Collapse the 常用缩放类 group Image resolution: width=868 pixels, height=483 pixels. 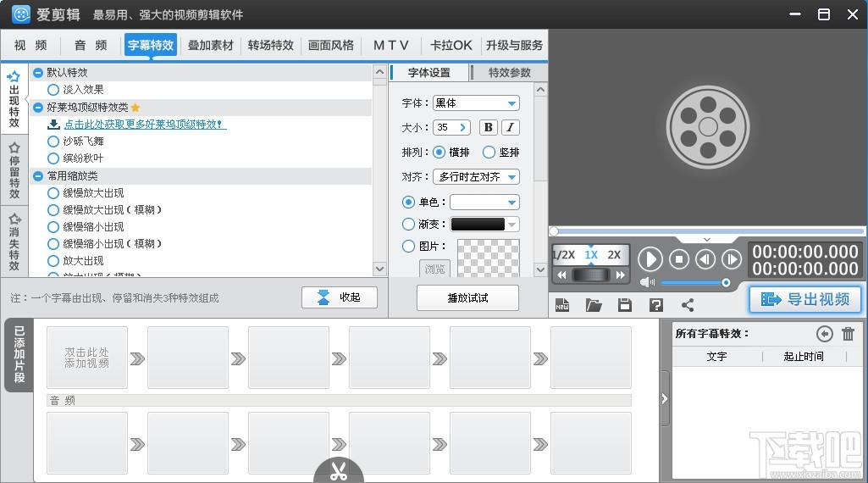tap(37, 176)
